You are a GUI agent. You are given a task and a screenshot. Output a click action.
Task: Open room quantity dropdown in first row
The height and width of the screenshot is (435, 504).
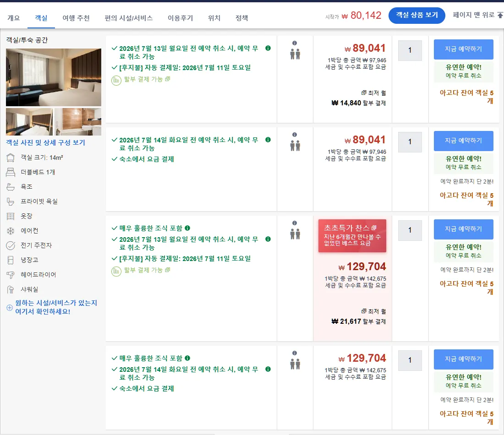point(410,50)
